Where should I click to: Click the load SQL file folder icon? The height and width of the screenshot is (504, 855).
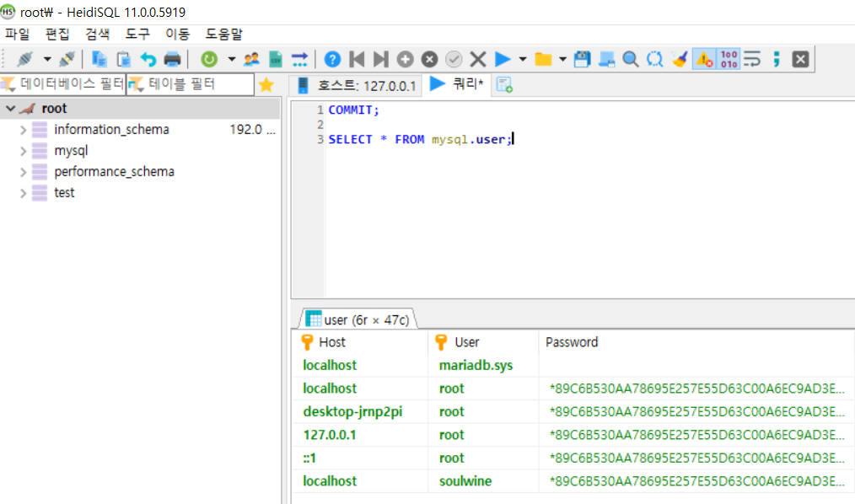coord(543,59)
